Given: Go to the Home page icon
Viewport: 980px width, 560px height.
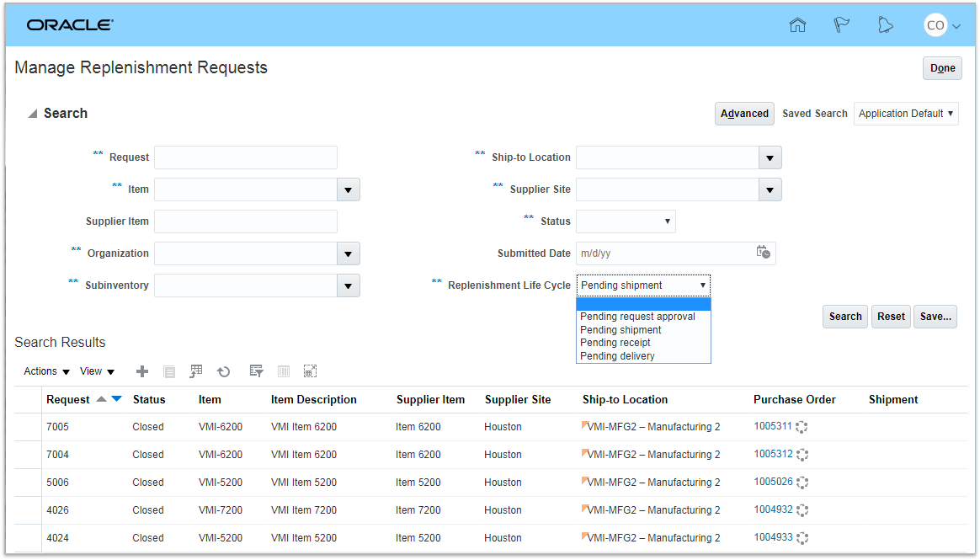Looking at the screenshot, I should 797,25.
